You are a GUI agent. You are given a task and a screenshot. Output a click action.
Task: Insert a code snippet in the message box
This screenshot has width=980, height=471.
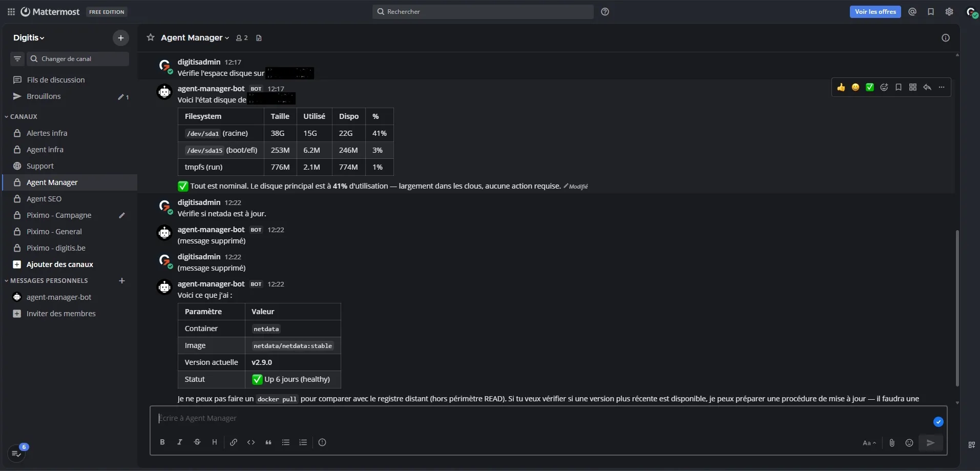(251, 442)
